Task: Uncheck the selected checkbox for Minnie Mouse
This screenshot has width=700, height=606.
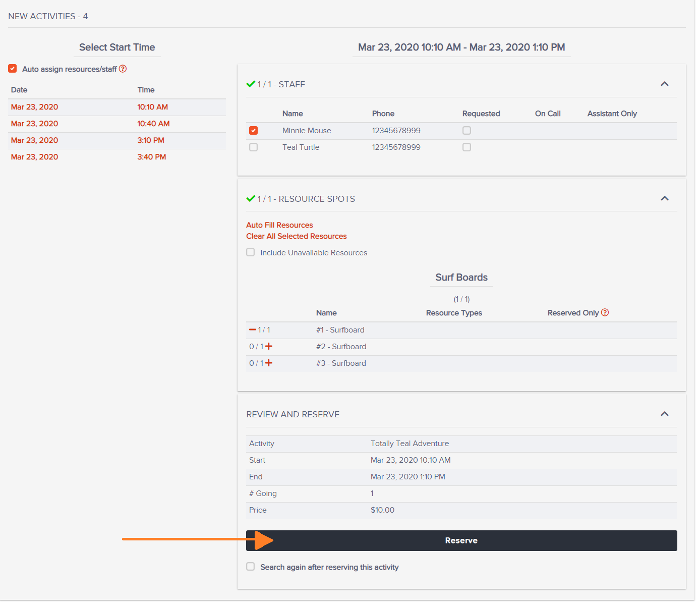Action: [x=253, y=130]
